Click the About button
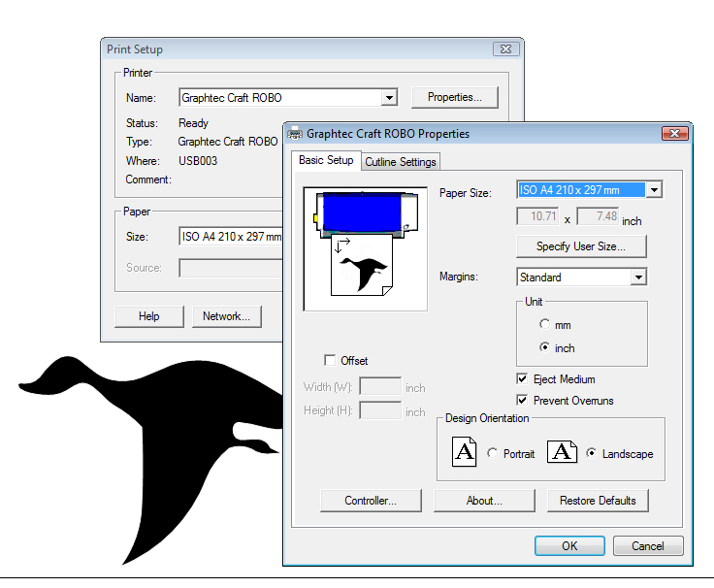 [x=484, y=501]
